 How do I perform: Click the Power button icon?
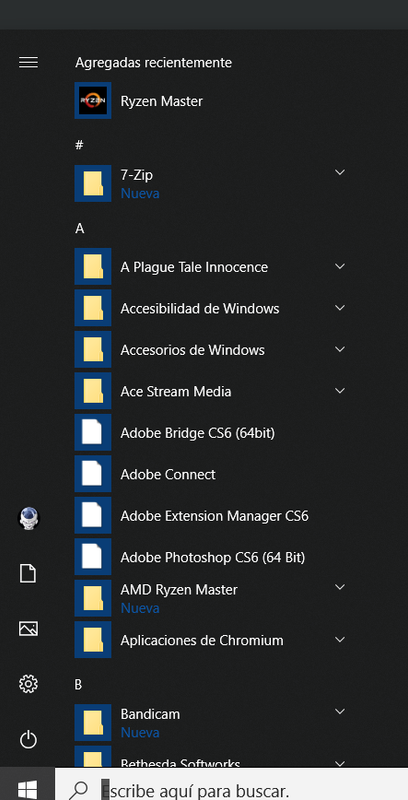[28, 739]
